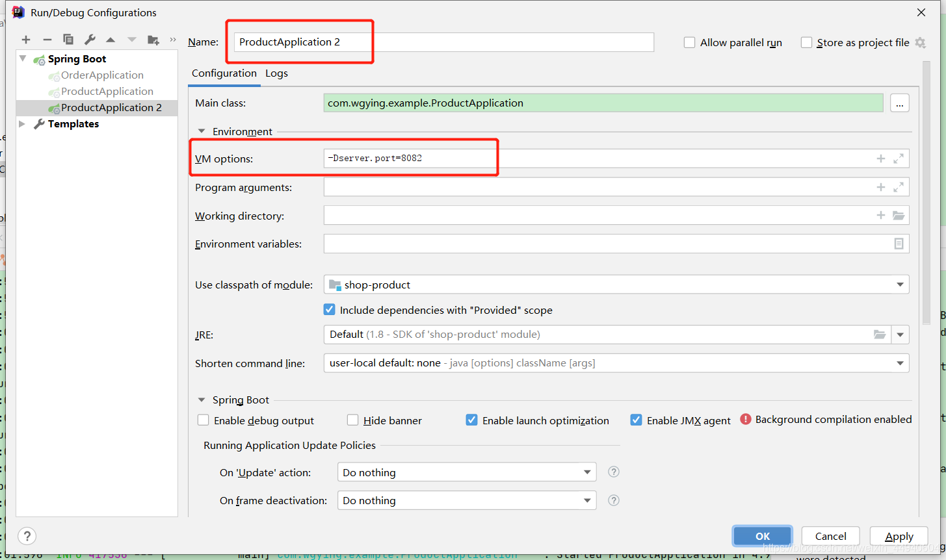
Task: Toggle Enable JMX agent checkbox
Action: [x=637, y=420]
